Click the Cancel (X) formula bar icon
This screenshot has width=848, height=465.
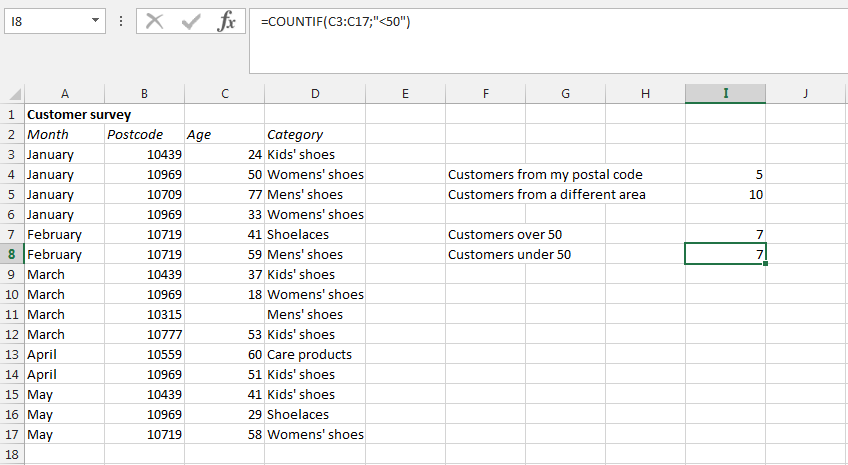154,21
